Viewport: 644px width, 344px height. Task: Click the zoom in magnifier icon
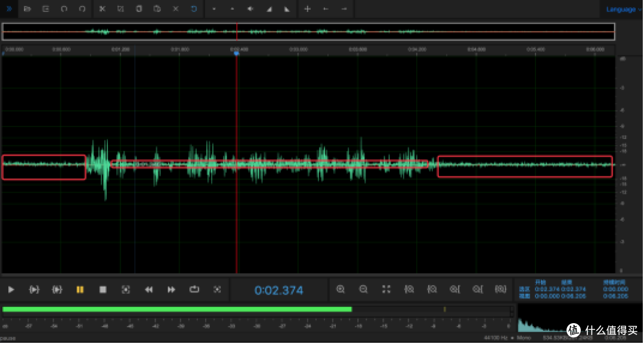coord(340,289)
